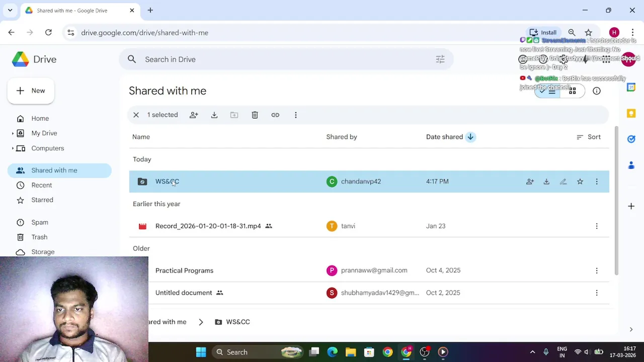Open Google Contacts side panel icon
644x362 pixels.
[631, 165]
